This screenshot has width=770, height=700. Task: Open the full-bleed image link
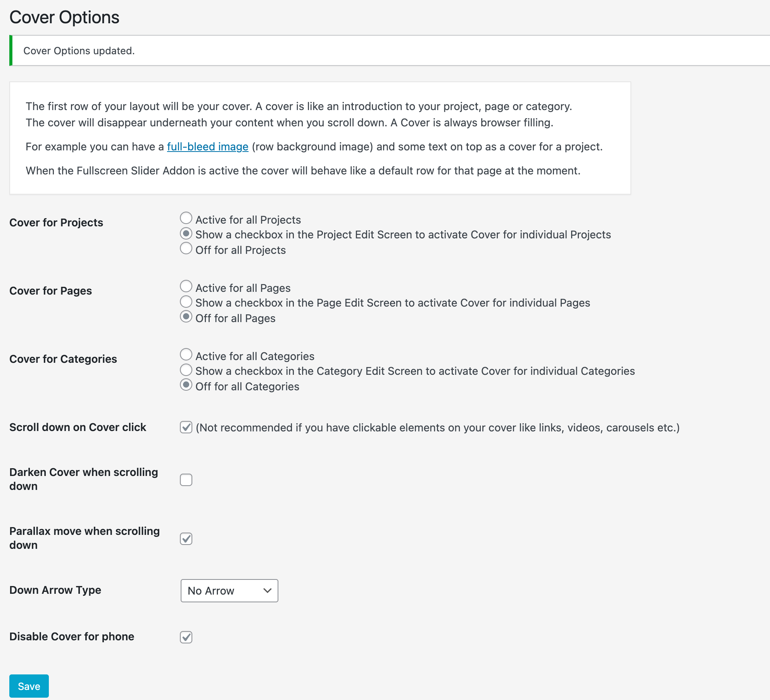(208, 147)
